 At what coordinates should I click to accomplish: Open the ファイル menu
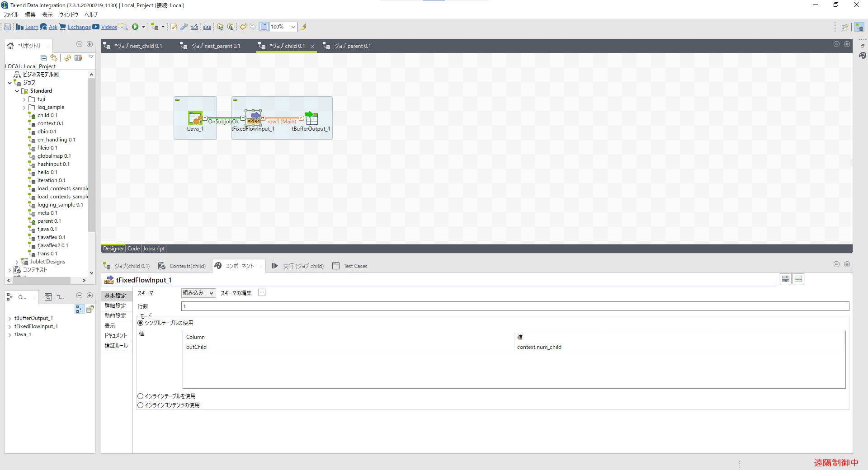click(x=11, y=14)
